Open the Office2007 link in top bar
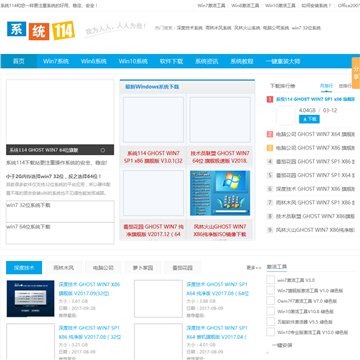The image size is (360, 360). click(349, 5)
